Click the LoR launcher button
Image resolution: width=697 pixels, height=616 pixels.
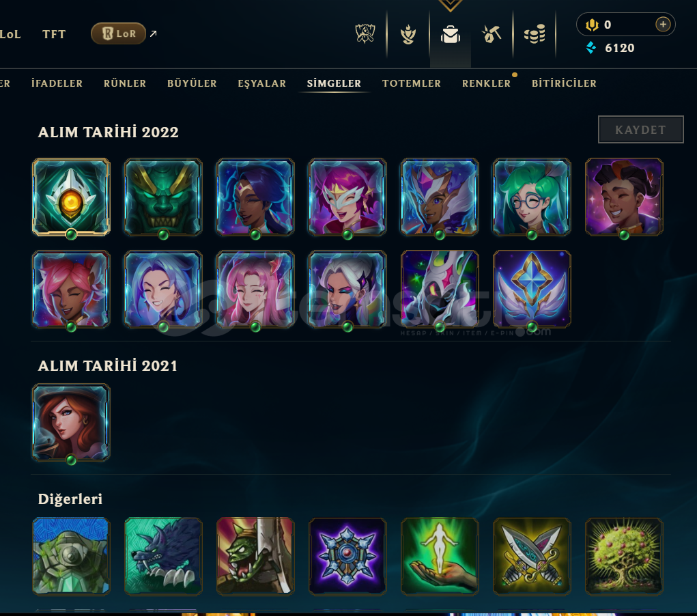point(118,33)
